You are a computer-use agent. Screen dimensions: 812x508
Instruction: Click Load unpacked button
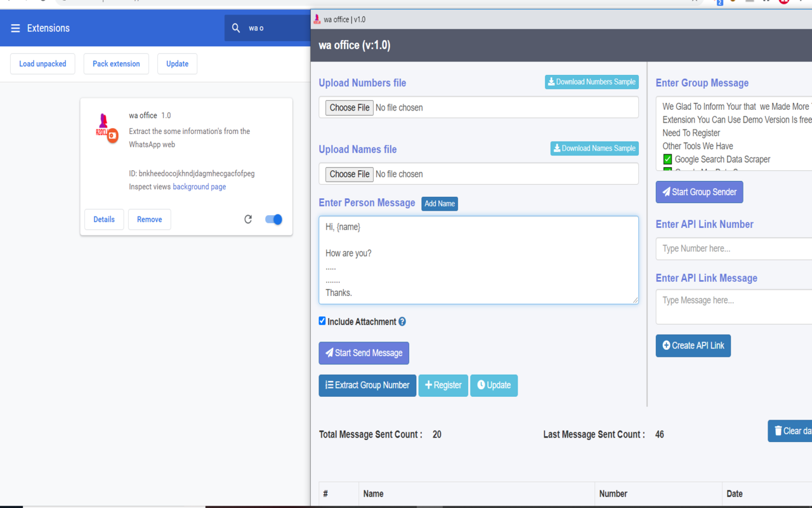pos(43,63)
